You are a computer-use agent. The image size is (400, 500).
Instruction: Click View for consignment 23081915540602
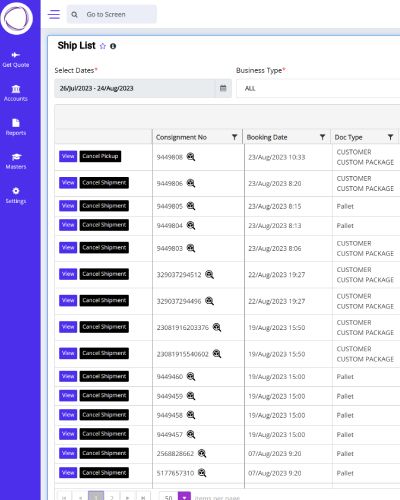68,353
